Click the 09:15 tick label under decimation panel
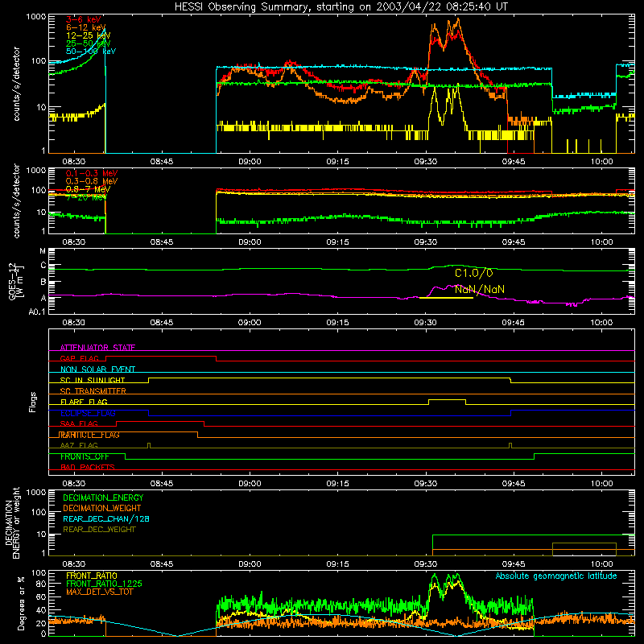This screenshot has height=644, width=644. [337, 564]
